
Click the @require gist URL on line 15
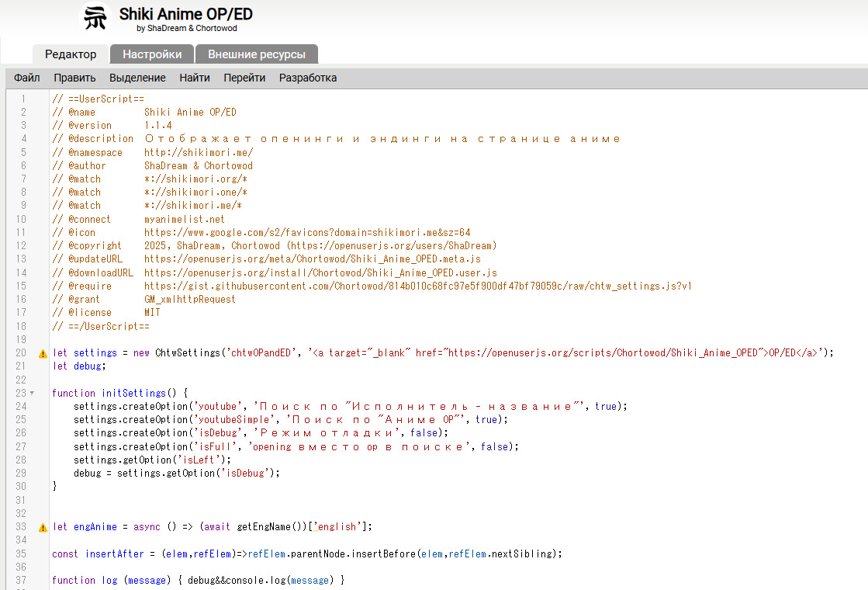click(x=417, y=286)
